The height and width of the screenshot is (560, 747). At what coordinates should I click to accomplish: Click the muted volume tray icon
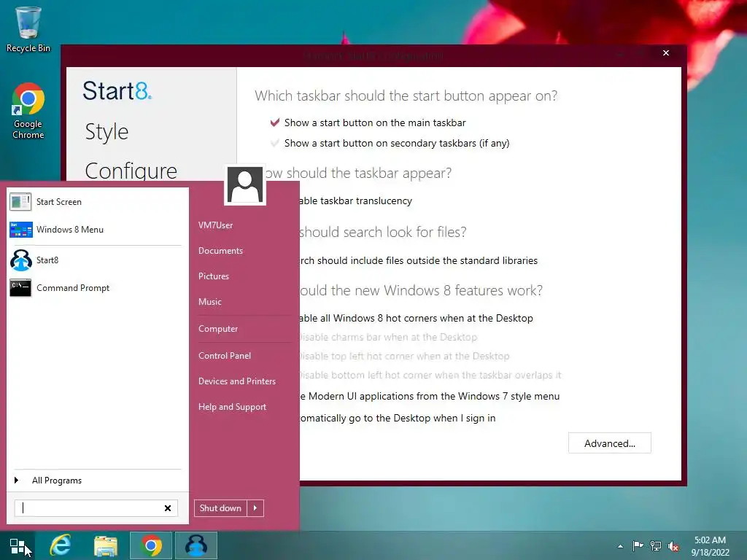[673, 546]
